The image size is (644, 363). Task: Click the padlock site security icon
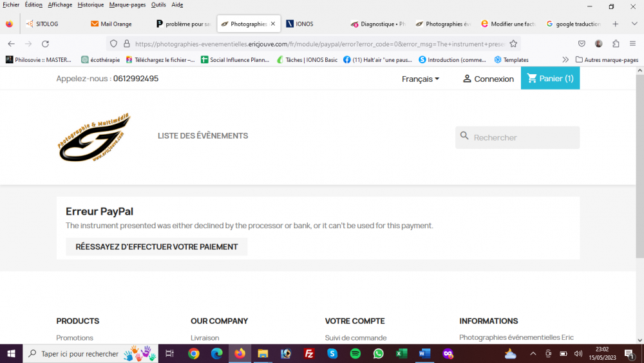127,44
